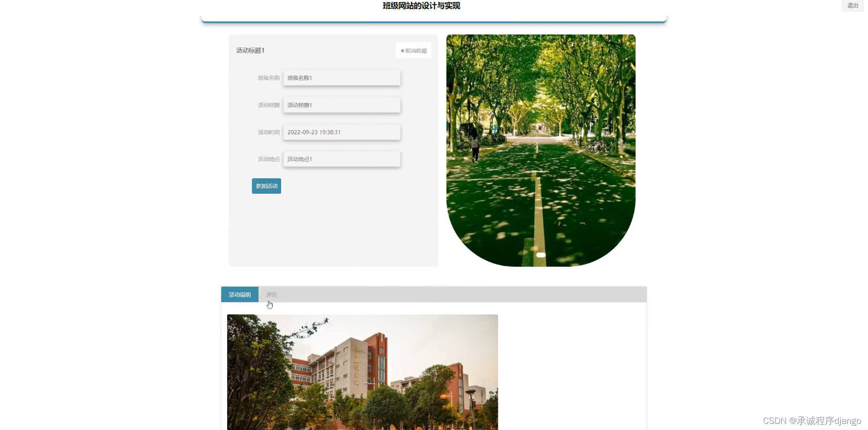The width and height of the screenshot is (868, 430).
Task: Click the 退出 logout button
Action: [x=853, y=6]
